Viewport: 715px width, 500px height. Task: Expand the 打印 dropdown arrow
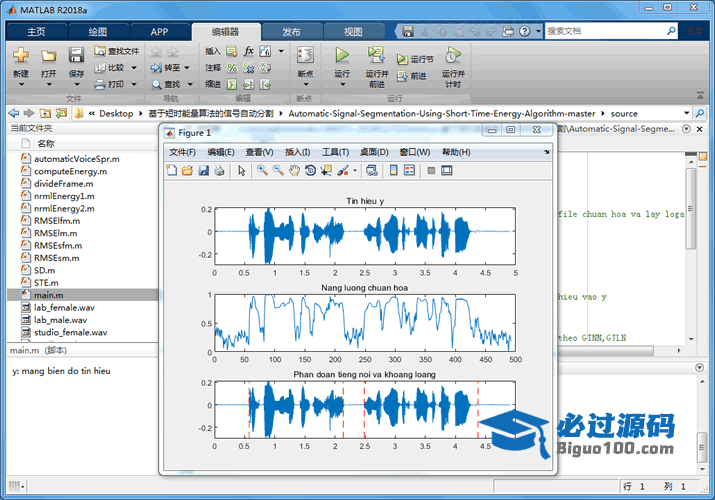(x=134, y=84)
